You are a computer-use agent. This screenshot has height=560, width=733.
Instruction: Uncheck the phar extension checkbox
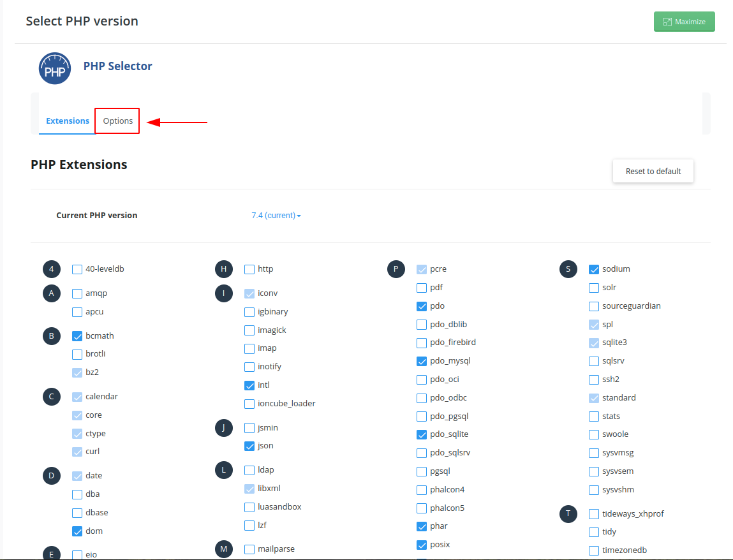click(x=422, y=526)
